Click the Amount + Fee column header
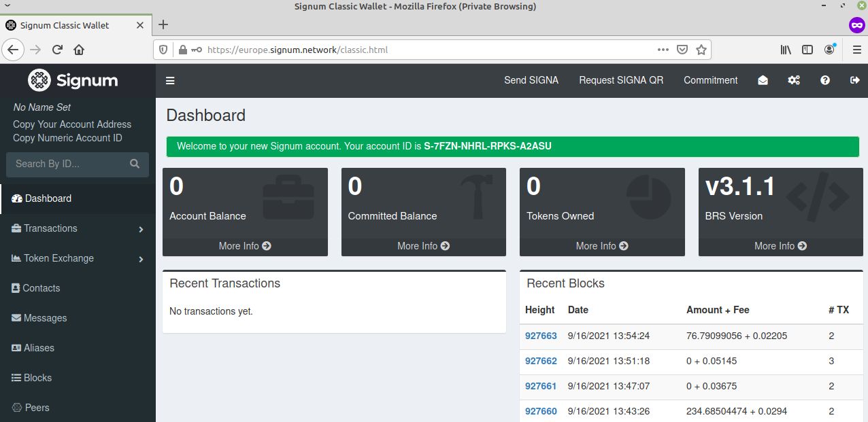 pos(718,310)
